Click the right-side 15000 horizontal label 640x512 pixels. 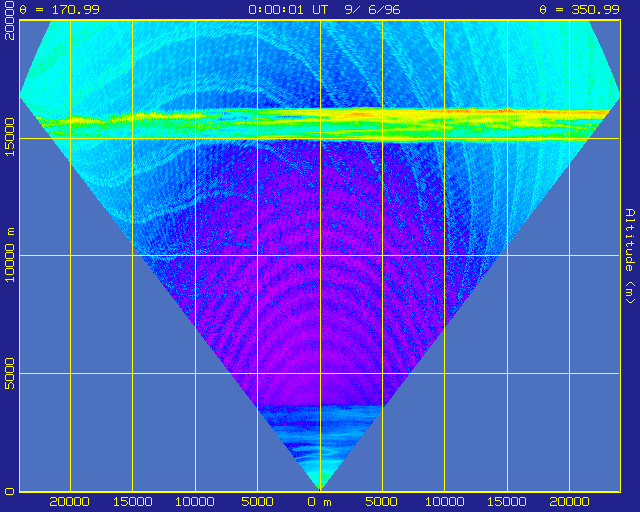pyautogui.click(x=507, y=502)
